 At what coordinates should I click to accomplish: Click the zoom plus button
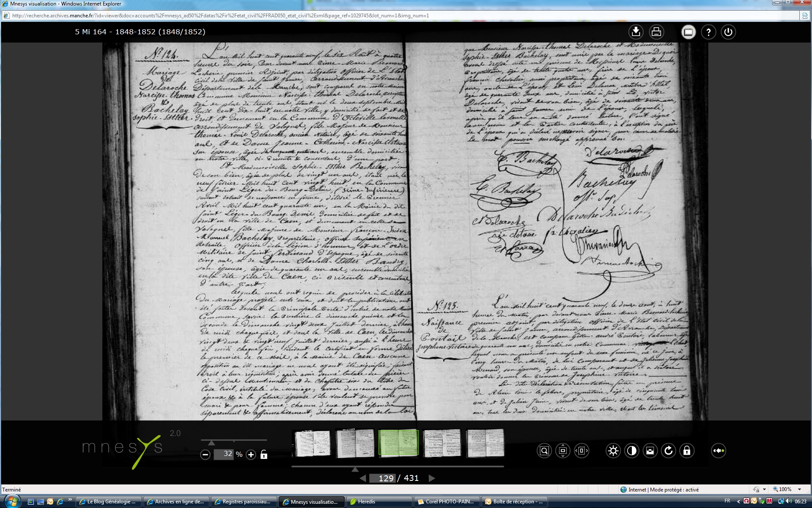(251, 455)
